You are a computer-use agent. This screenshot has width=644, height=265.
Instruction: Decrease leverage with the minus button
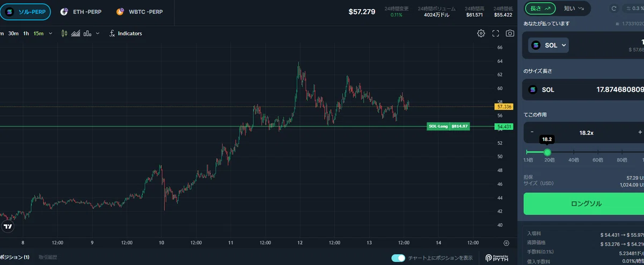[x=532, y=132]
